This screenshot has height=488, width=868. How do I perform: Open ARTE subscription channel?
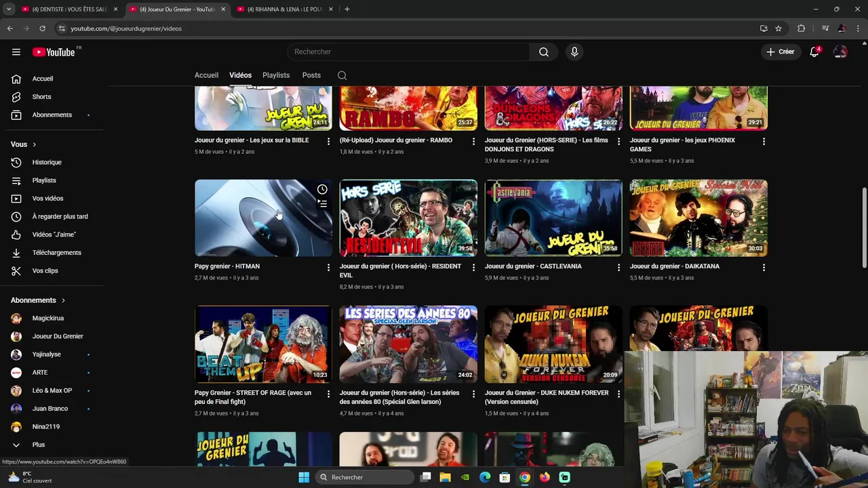[54, 372]
